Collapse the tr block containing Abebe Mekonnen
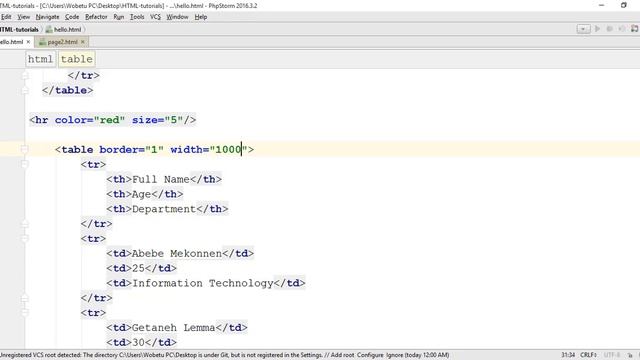Screen dimensions: 640x360 point(24,238)
